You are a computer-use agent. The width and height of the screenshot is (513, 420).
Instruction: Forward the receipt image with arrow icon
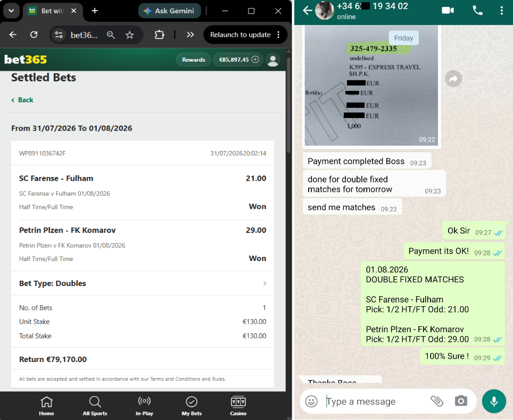pos(453,79)
